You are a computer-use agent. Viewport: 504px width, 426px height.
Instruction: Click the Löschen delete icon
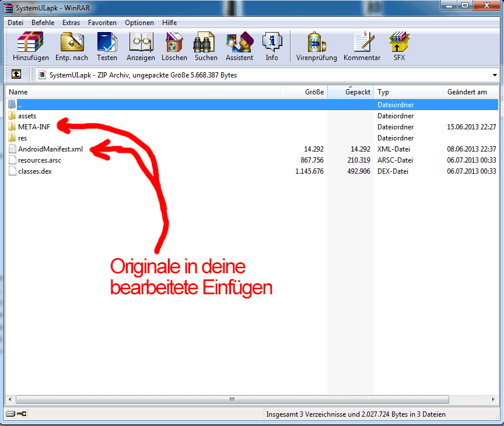click(x=174, y=42)
